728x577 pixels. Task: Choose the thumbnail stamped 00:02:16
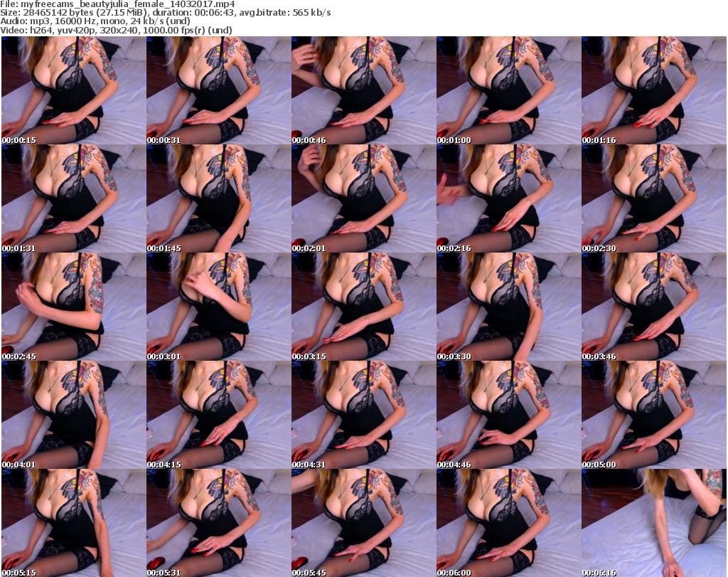[x=508, y=198]
